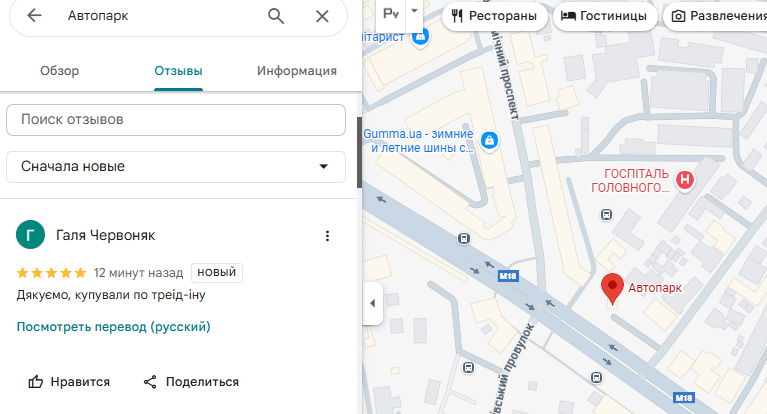Clear the Автопарк search with X

(x=321, y=16)
